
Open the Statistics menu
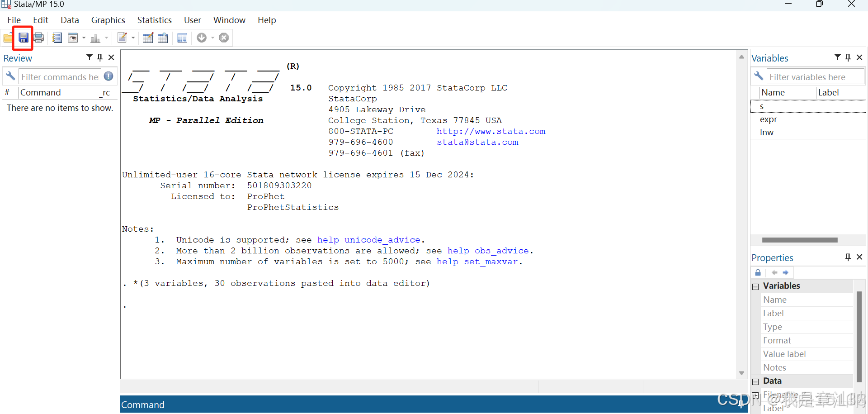click(155, 20)
